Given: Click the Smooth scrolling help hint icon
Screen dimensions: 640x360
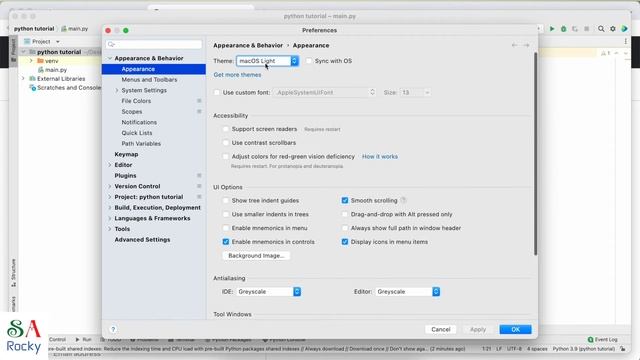Looking at the screenshot, I should (403, 200).
